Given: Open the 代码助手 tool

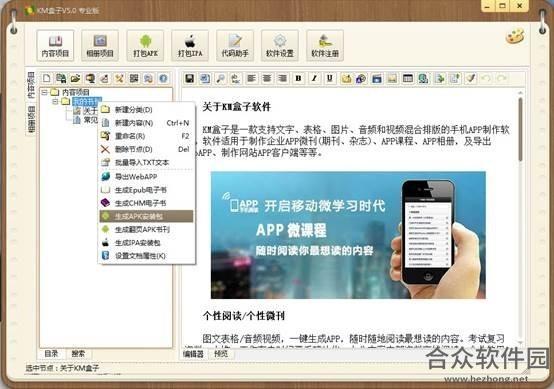Looking at the screenshot, I should (235, 45).
